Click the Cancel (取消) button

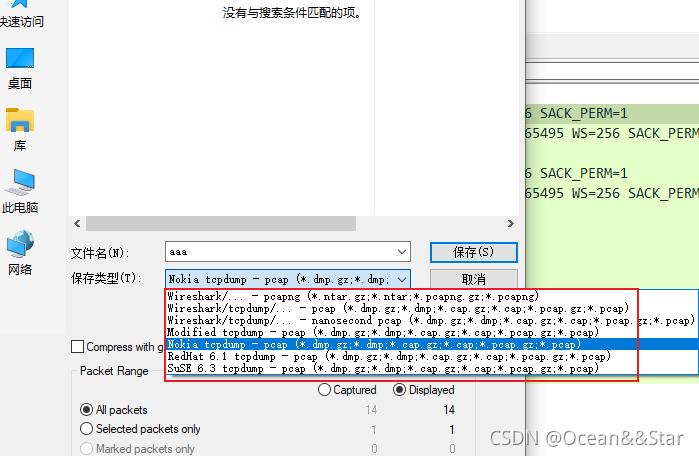point(473,279)
